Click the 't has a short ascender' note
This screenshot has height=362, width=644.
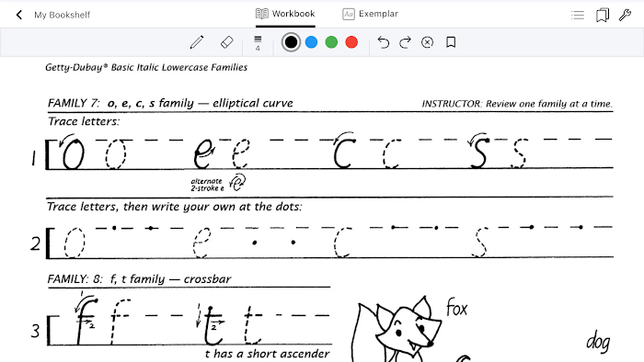[267, 354]
